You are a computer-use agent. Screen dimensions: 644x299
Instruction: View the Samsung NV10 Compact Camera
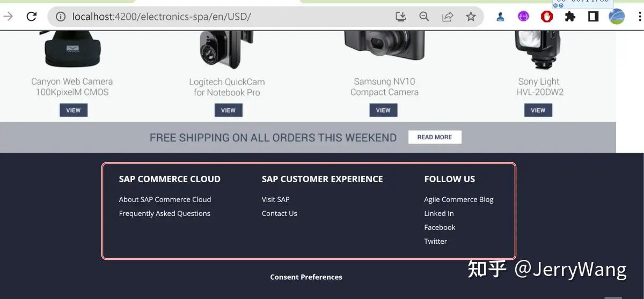click(x=383, y=110)
